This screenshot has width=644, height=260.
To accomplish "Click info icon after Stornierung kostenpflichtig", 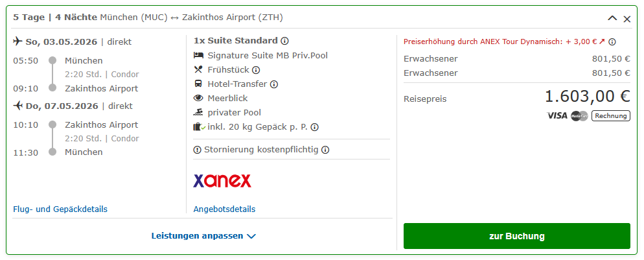I will (325, 150).
